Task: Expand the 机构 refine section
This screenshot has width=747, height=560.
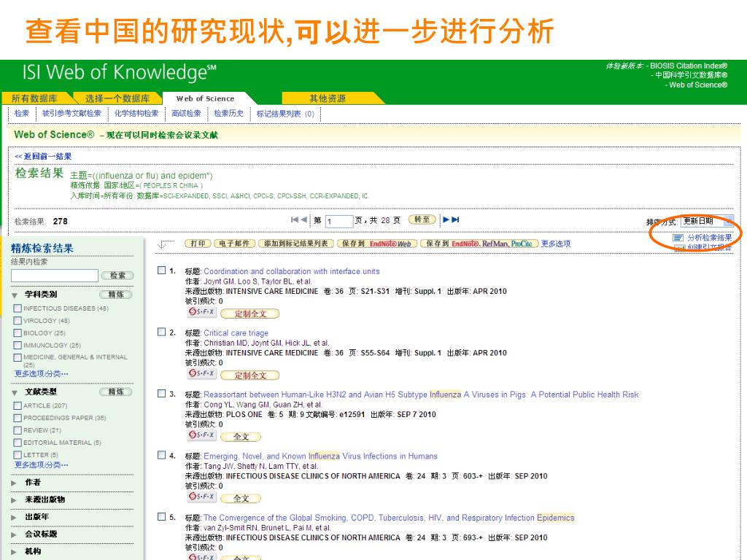Action: point(14,551)
